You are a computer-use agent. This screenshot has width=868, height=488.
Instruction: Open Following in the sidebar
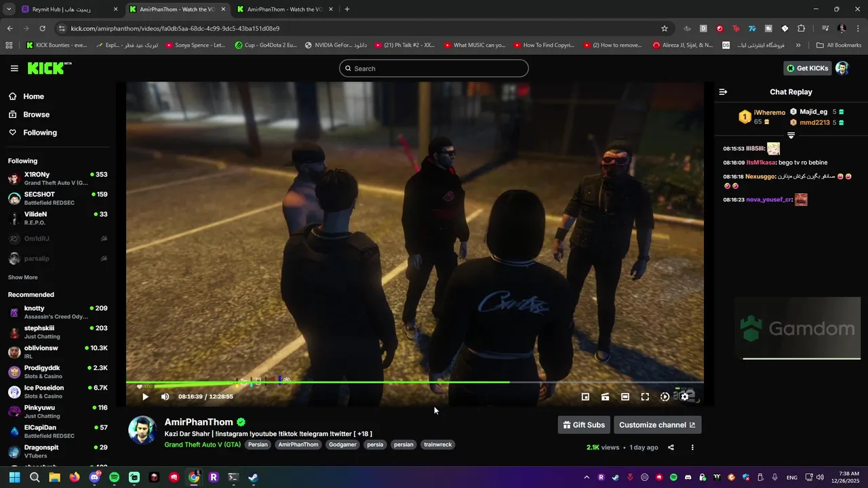40,133
